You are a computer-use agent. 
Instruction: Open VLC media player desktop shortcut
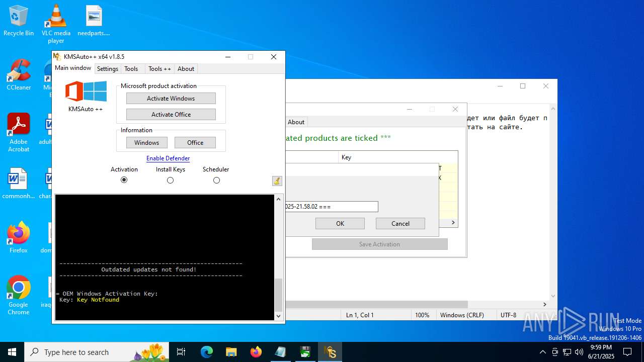pos(56,24)
